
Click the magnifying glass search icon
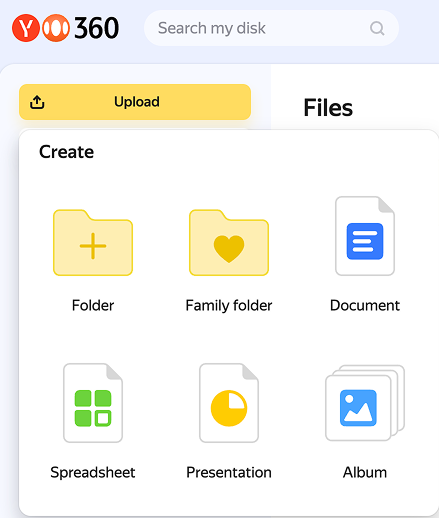point(377,28)
